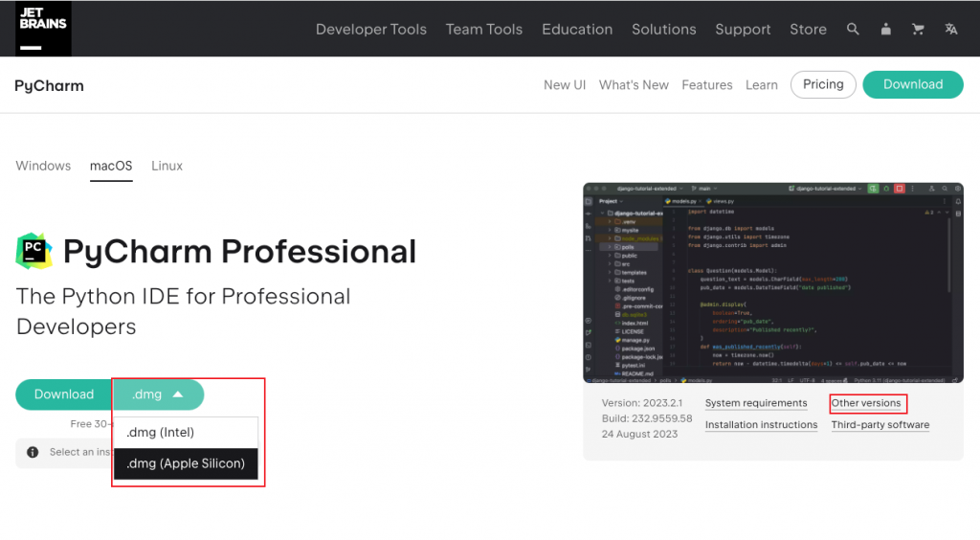Open the Features page
This screenshot has width=980, height=540.
(707, 85)
